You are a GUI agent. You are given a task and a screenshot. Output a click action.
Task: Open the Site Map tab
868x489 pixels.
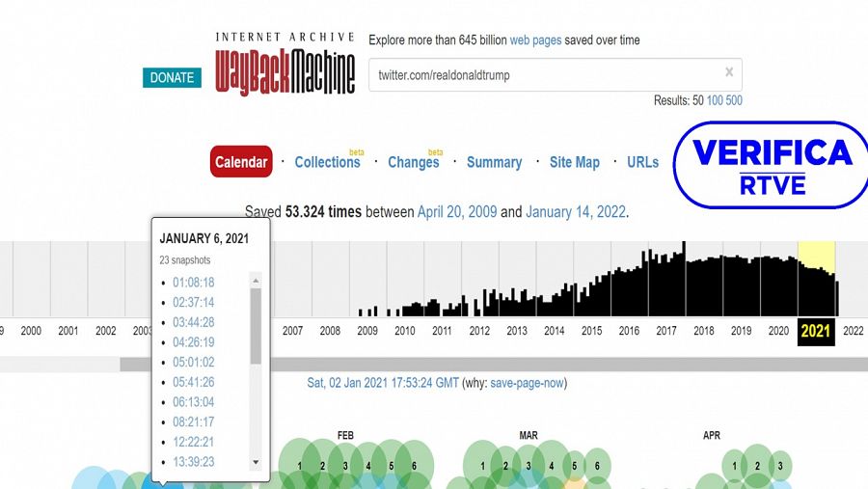(x=575, y=162)
